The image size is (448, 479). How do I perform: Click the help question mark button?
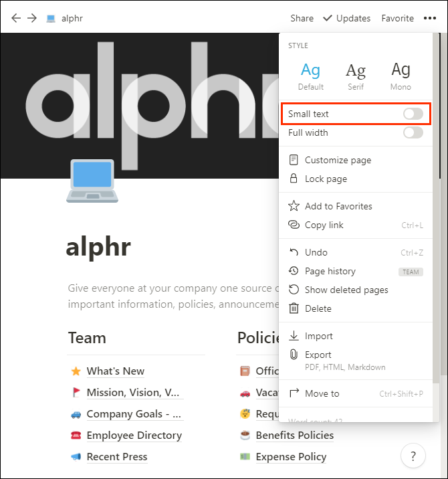[413, 456]
